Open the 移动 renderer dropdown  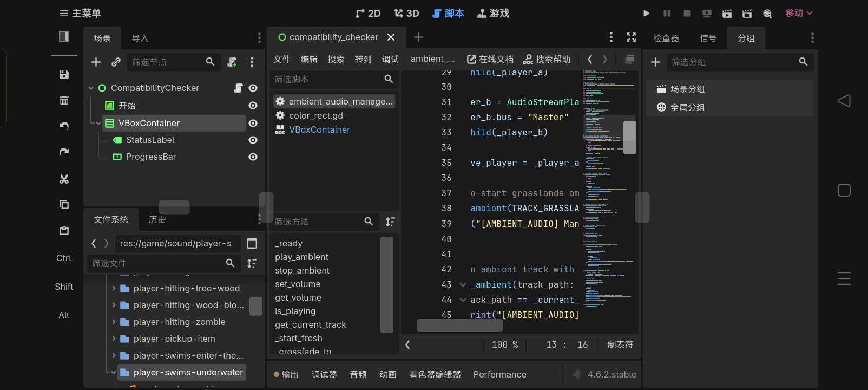[799, 13]
